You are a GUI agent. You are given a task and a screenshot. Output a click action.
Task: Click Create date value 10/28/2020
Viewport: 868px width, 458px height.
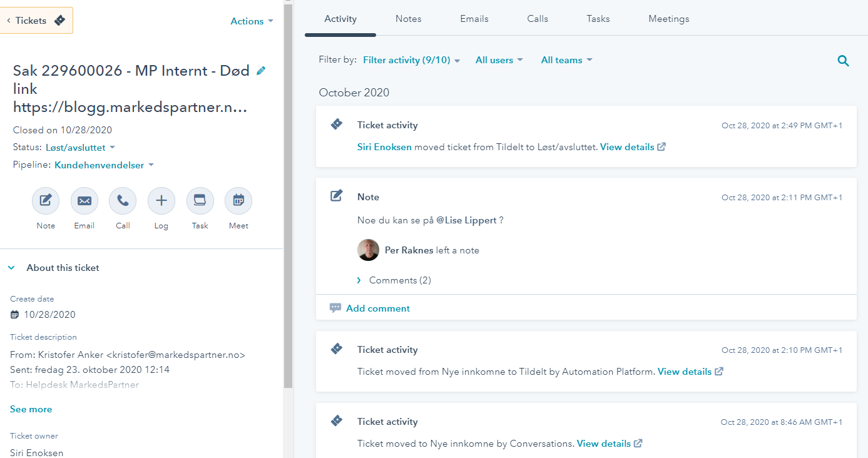coord(49,315)
